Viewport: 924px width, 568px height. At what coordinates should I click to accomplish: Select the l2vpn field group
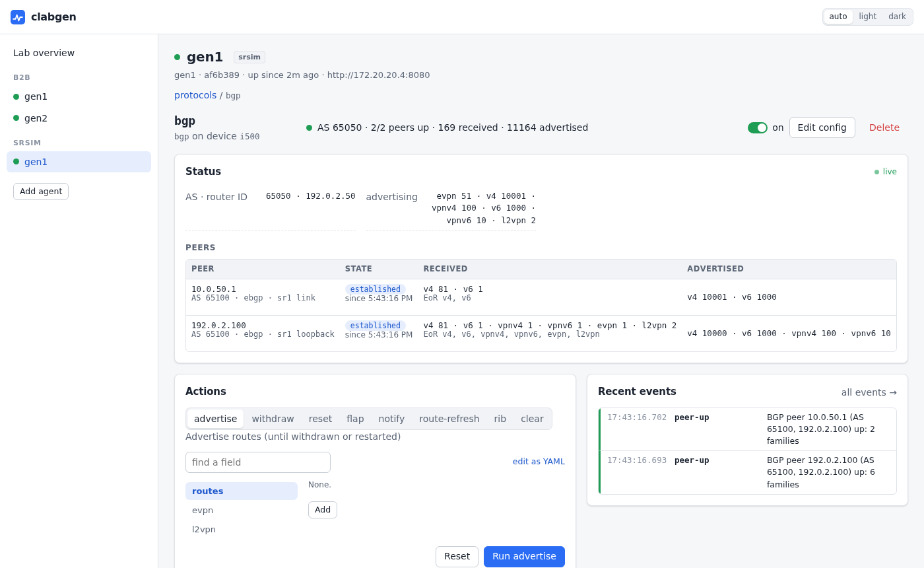pos(242,530)
